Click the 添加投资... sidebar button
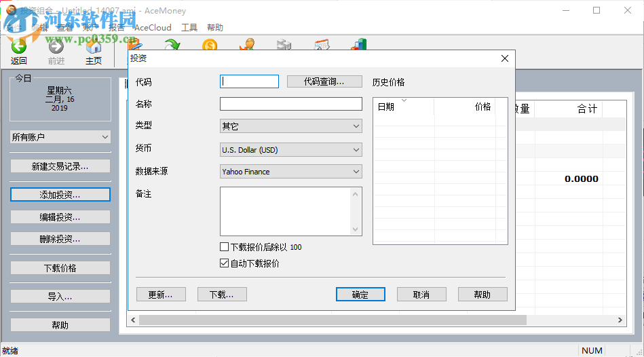The height and width of the screenshot is (357, 644). 60,195
